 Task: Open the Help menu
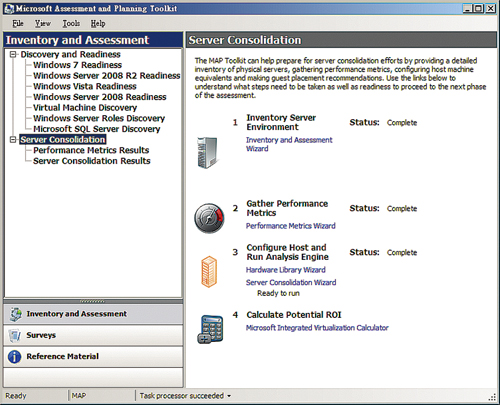click(98, 23)
